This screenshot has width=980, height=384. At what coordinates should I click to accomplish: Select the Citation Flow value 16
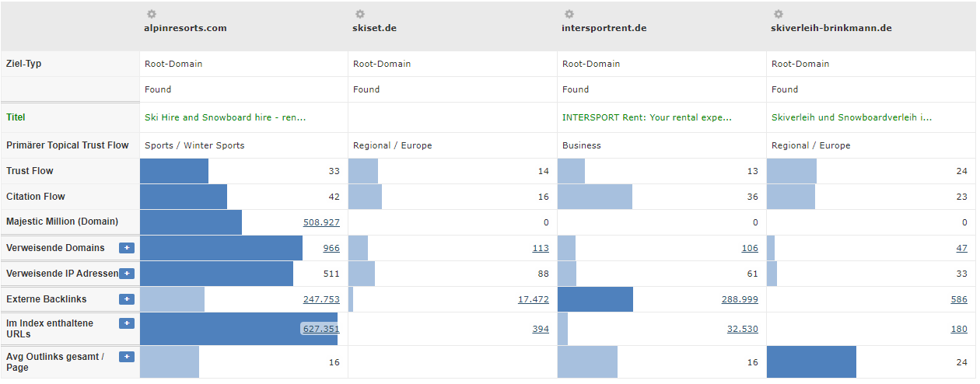pos(544,197)
